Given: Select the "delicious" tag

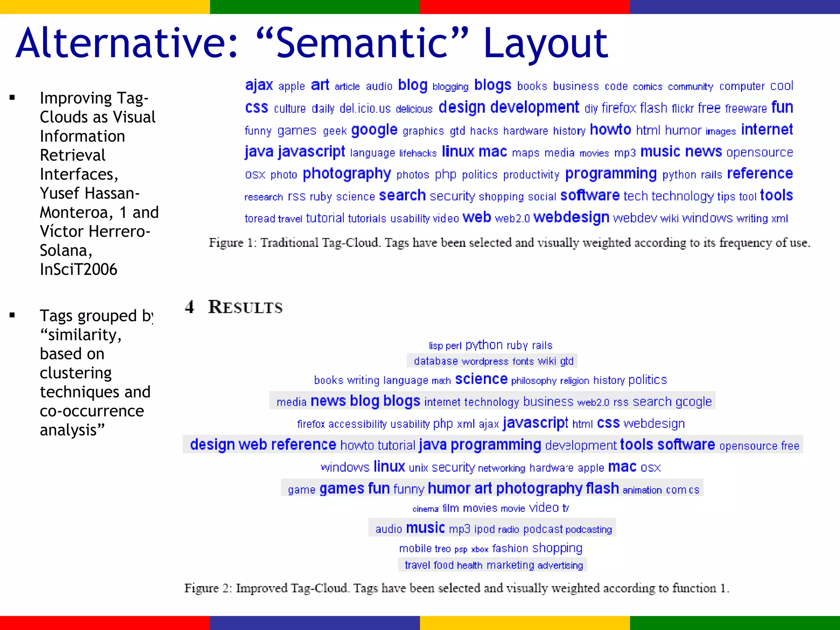Looking at the screenshot, I should coord(414,109).
